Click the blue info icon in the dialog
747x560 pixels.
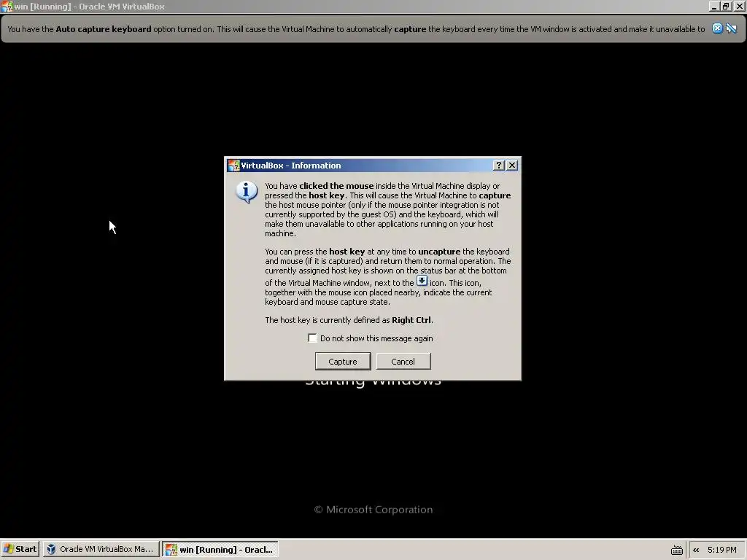click(247, 192)
